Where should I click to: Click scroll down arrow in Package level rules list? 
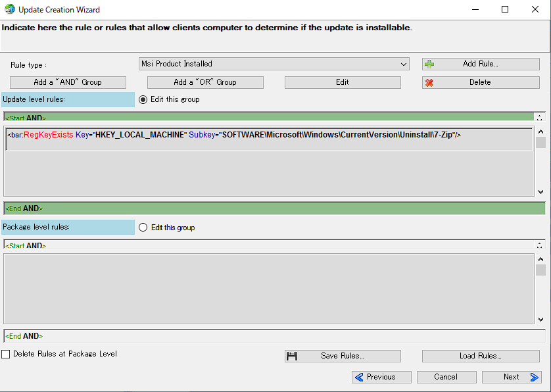point(541,320)
